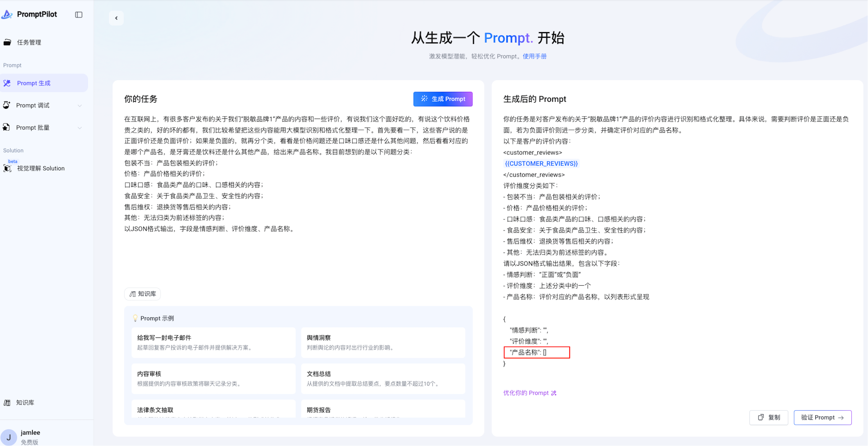
Task: Expand the Prompt 调试 chevron
Action: click(80, 106)
